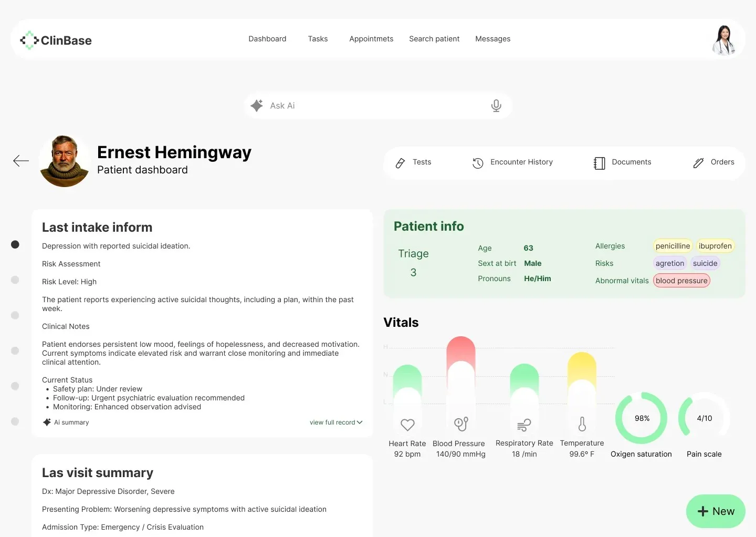Select the last page indicator dot

pos(15,421)
